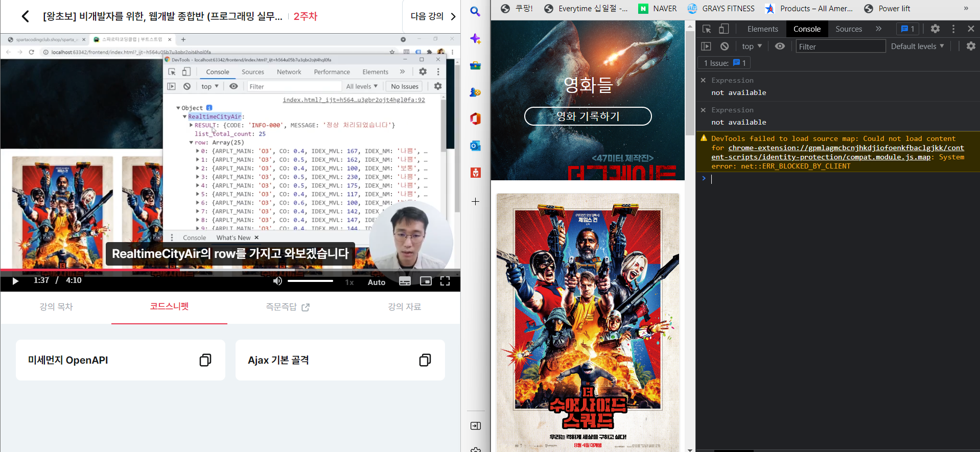The image size is (980, 452).
Task: Click the Suicide Squad poster card
Action: tap(588, 322)
